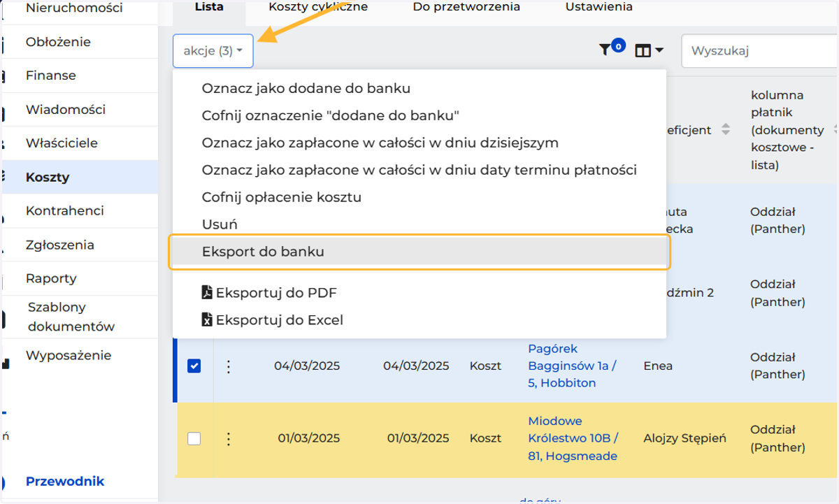Open Miodowe Królestwo 10B / 81, Hogsmeade link
This screenshot has width=839, height=504.
573,438
